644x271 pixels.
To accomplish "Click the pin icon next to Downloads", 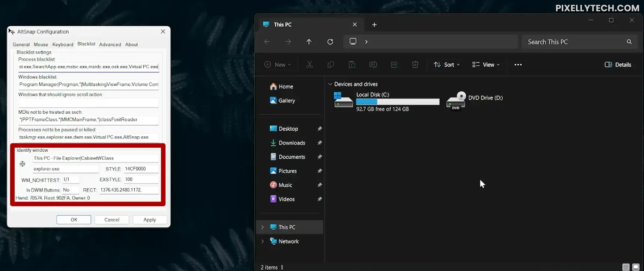I will point(320,143).
